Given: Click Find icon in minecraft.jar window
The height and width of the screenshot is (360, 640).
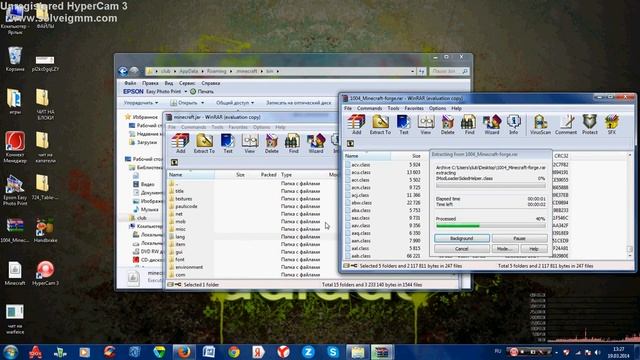Looking at the screenshot, I should tap(293, 143).
